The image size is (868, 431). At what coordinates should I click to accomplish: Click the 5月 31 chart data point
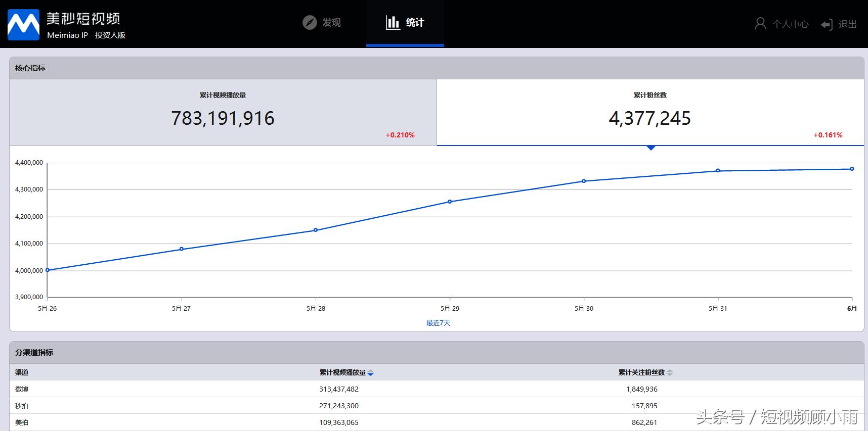(x=718, y=171)
